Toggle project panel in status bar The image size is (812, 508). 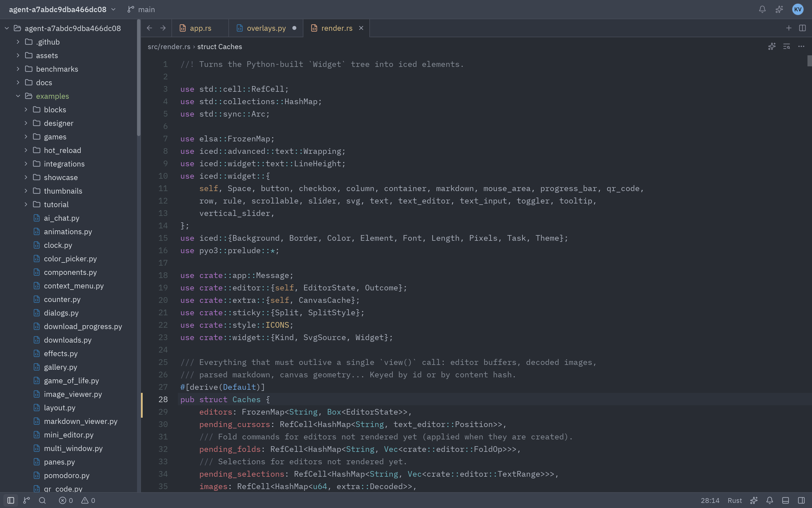click(x=11, y=500)
